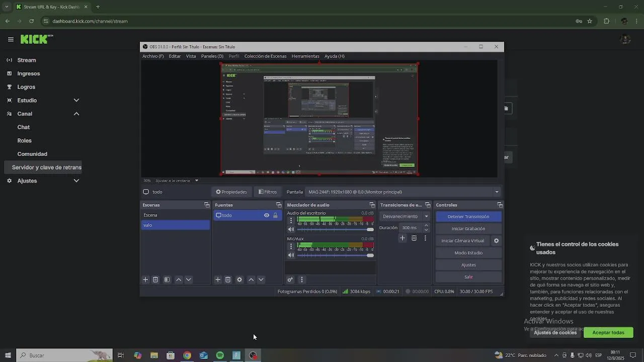This screenshot has width=644, height=362.
Task: Undock the Controles panel
Action: [x=500, y=205]
